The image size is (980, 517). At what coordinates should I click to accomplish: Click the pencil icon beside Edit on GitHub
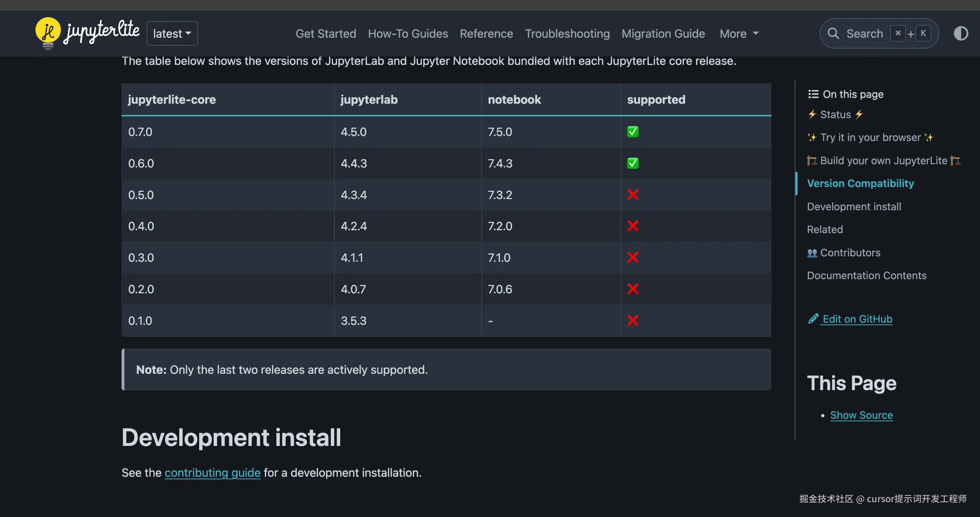click(813, 319)
